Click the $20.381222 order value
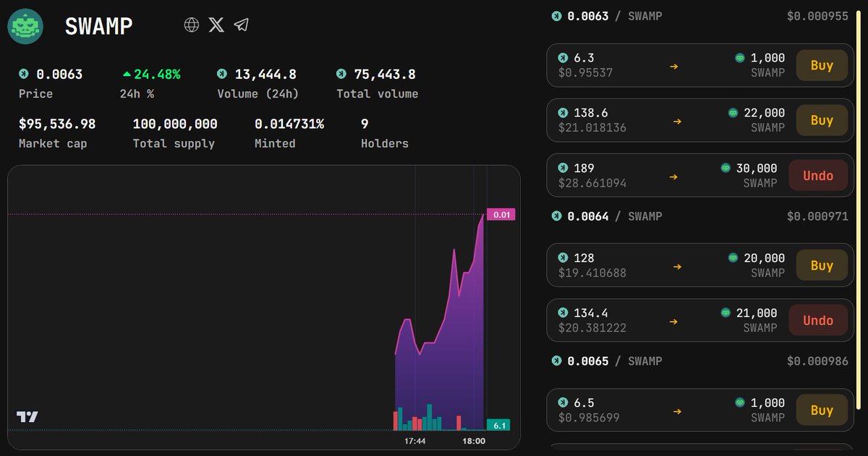This screenshot has width=868, height=456. (x=592, y=327)
